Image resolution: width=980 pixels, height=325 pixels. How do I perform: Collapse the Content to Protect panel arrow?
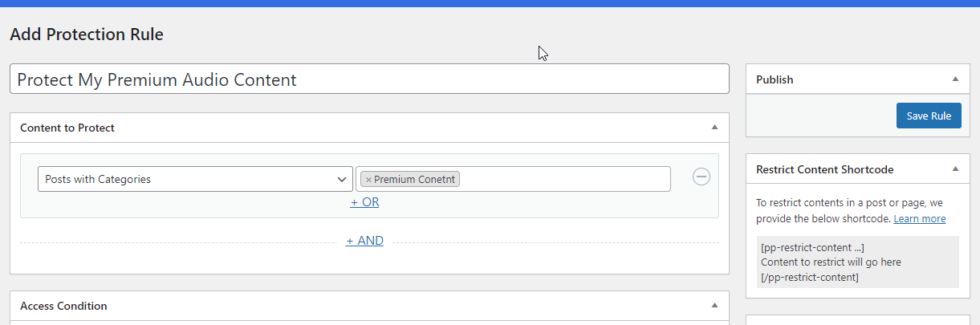pyautogui.click(x=714, y=128)
